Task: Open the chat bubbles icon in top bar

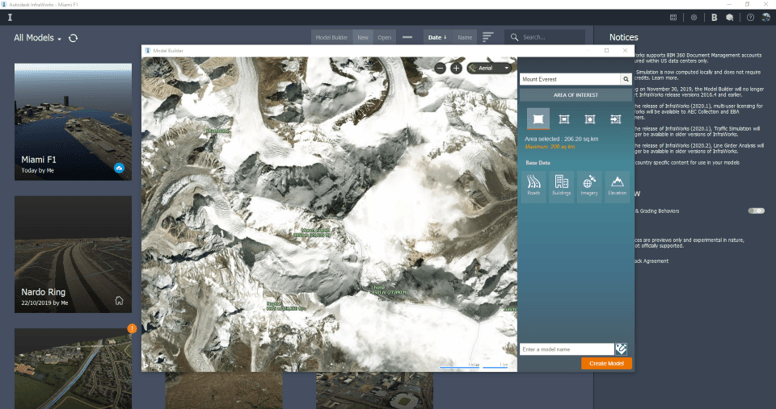Action: 729,17
